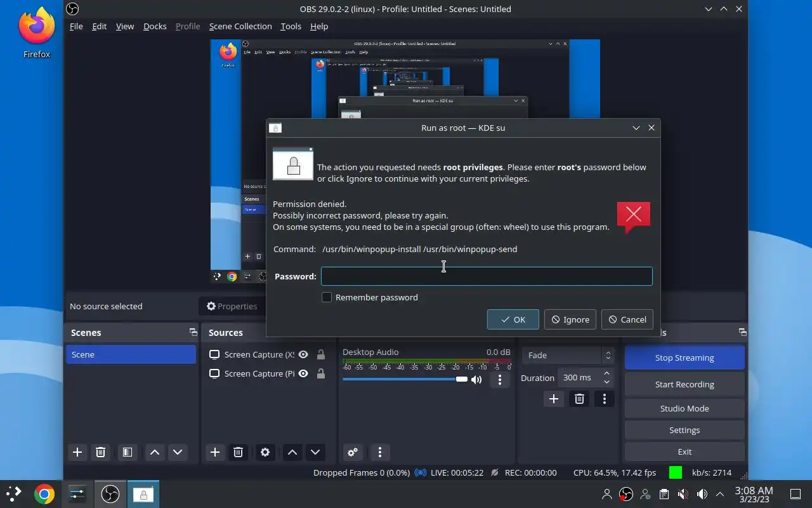Cancel the Run as root dialog
Screen dimensions: 812x508
627,319
